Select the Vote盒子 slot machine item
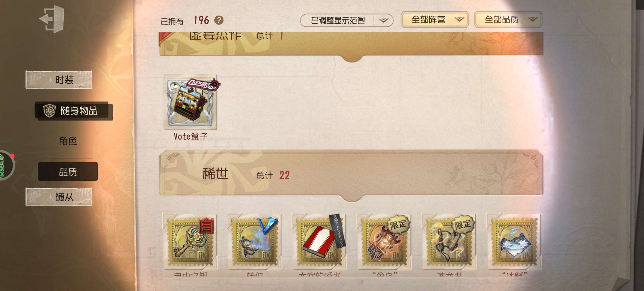Screen dimensions: 644x291 pyautogui.click(x=191, y=102)
